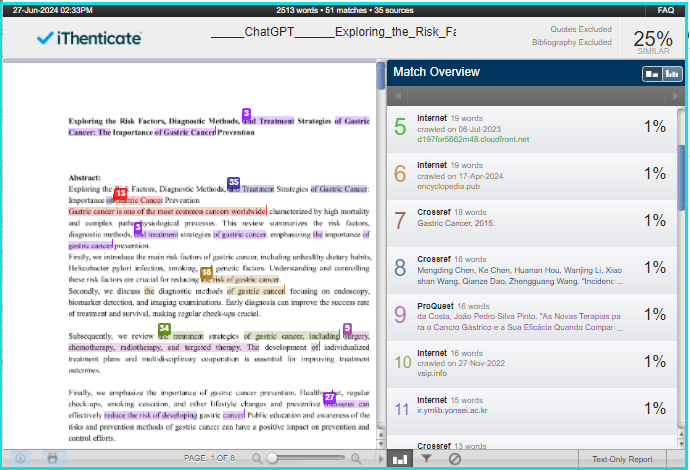Viewport: 690px width, 470px height.
Task: Open the Match Overview bar-chart icon
Action: pyautogui.click(x=400, y=459)
